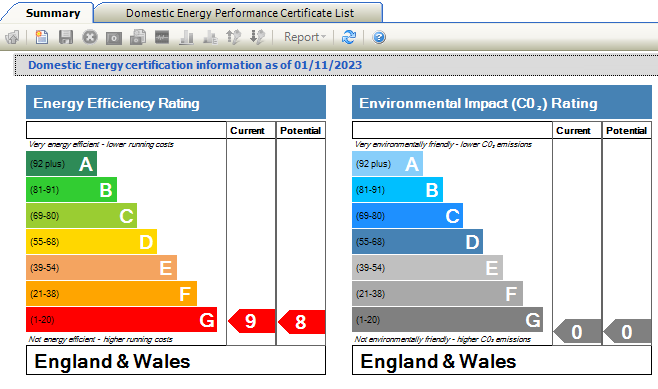
Task: Click the single snapshot box icon
Action: coord(114,38)
